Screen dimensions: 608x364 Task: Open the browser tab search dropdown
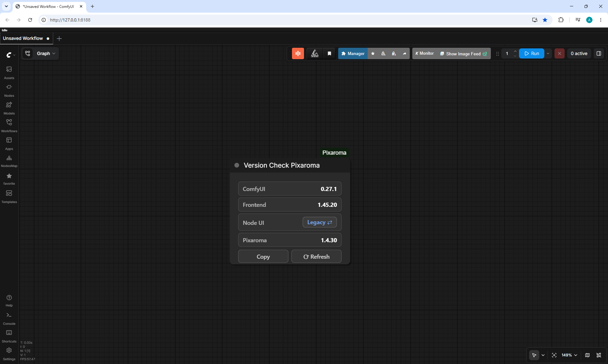(6, 6)
